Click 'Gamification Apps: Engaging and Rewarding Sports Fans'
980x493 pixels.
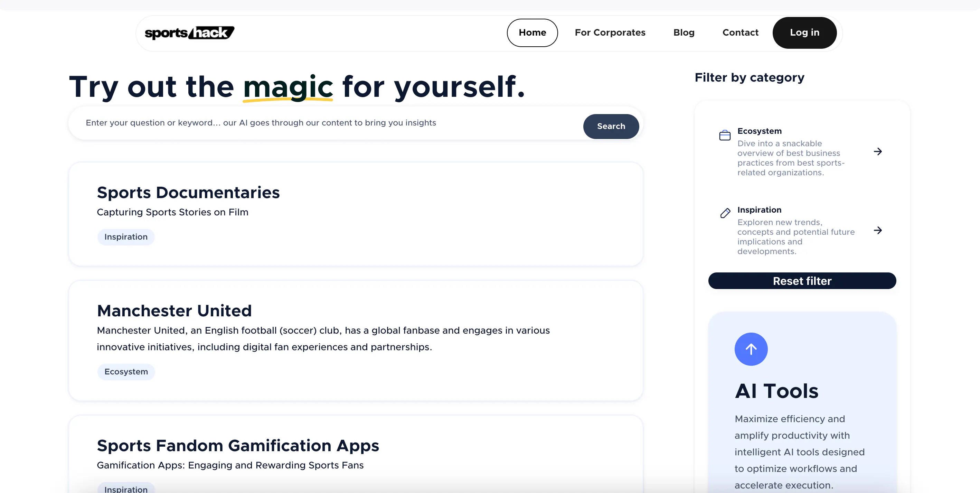pyautogui.click(x=230, y=465)
